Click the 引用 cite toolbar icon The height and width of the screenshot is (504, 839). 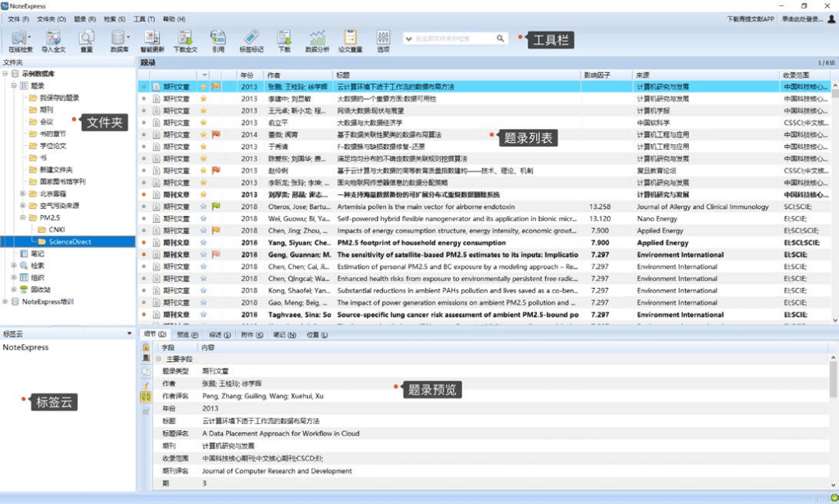tap(218, 41)
